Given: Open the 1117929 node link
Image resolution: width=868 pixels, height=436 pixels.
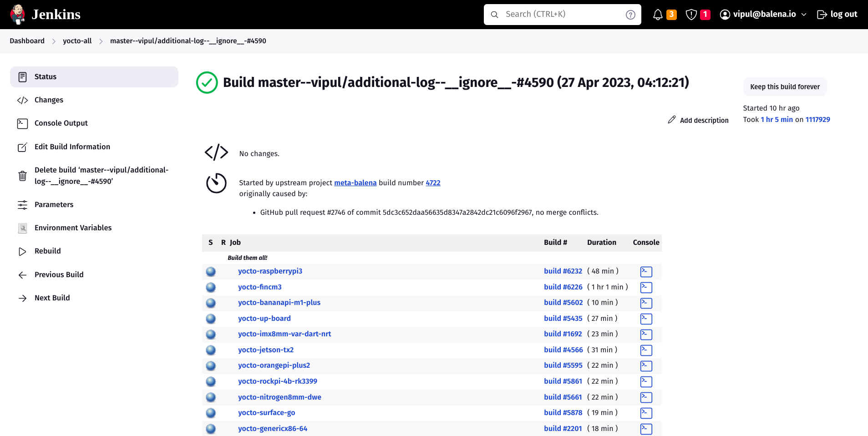Looking at the screenshot, I should pos(818,119).
